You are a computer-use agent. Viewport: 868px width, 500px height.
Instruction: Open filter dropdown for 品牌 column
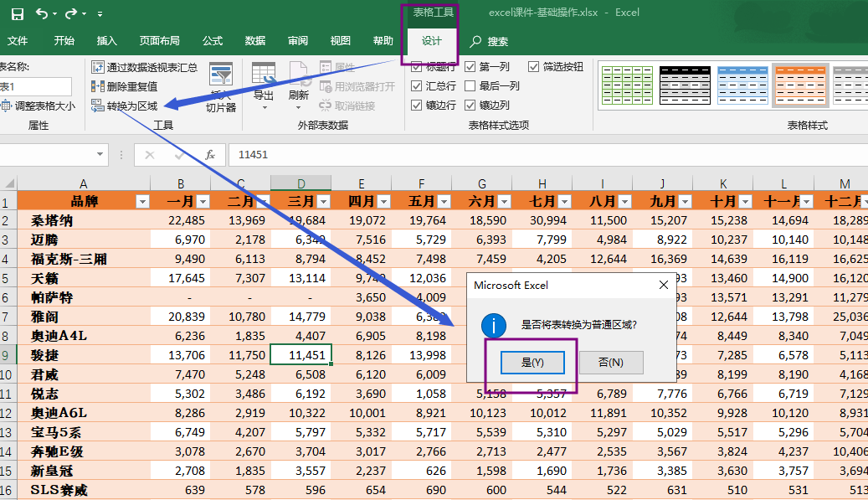tap(143, 202)
